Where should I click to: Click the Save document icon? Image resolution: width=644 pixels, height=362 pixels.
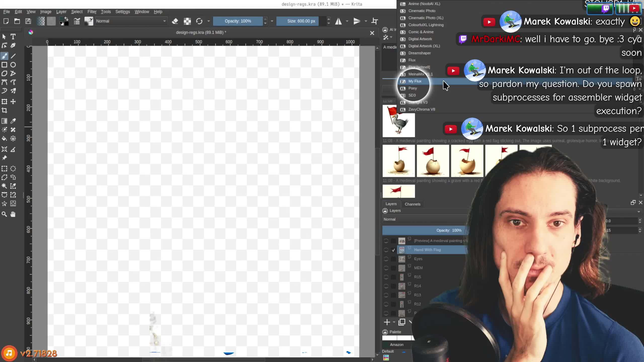28,21
